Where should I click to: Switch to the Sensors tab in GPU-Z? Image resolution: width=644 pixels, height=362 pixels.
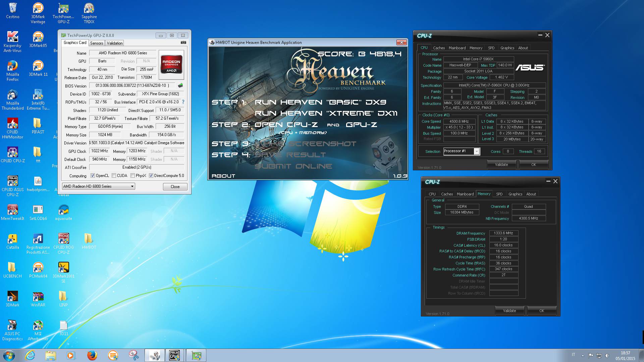[x=97, y=43]
